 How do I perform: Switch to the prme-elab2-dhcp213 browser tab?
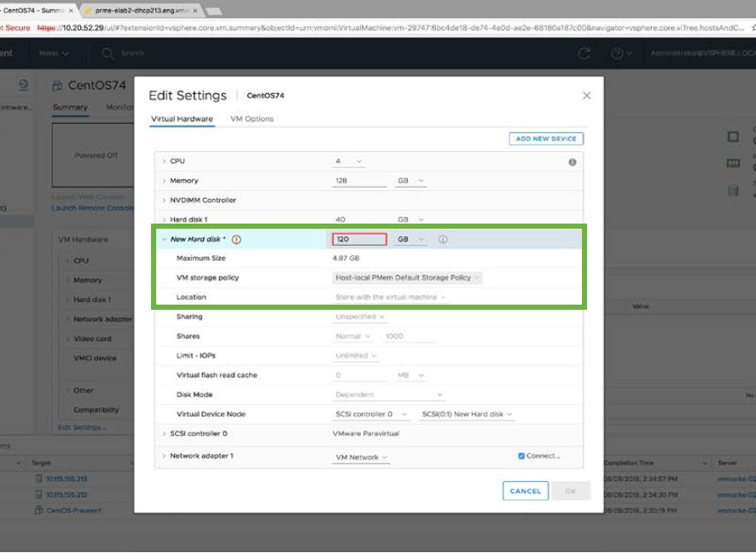pyautogui.click(x=141, y=10)
